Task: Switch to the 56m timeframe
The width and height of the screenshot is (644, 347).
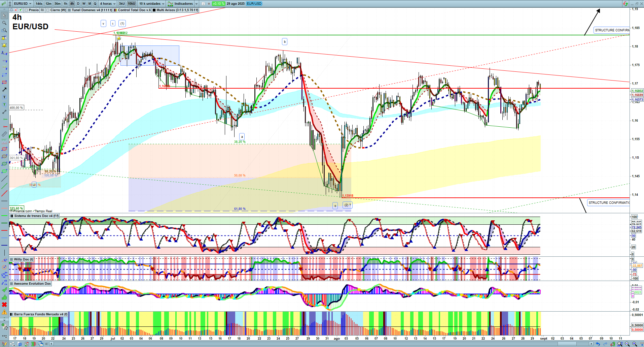Action: 58,4
